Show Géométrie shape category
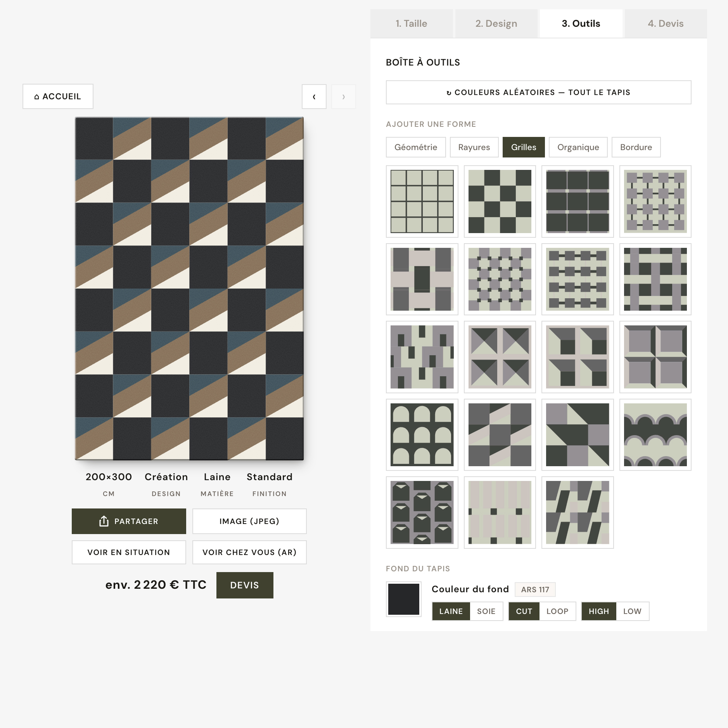The width and height of the screenshot is (728, 728). (x=416, y=147)
